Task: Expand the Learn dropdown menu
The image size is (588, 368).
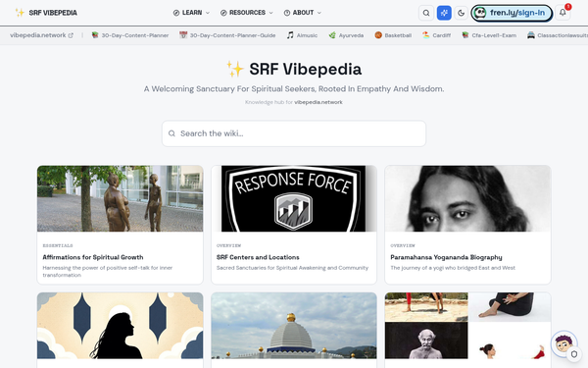Action: point(191,13)
